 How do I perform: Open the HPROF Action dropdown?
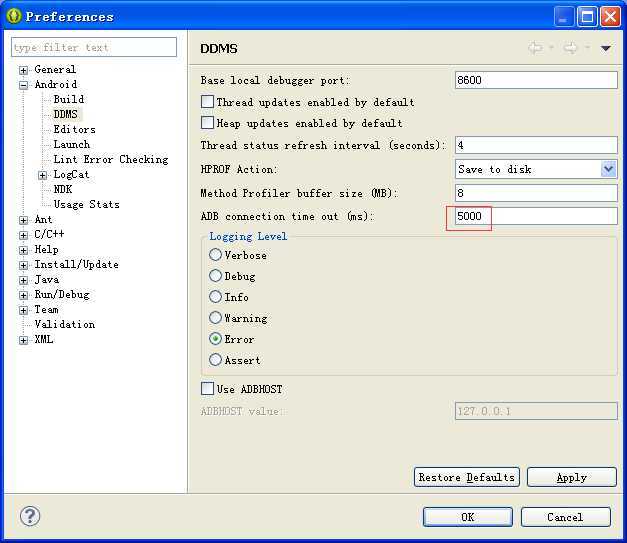tap(608, 169)
